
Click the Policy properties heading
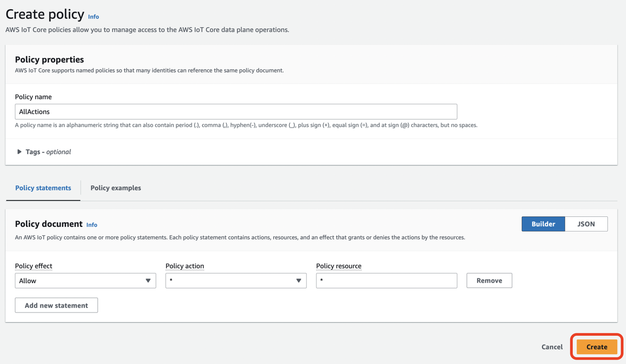point(49,60)
